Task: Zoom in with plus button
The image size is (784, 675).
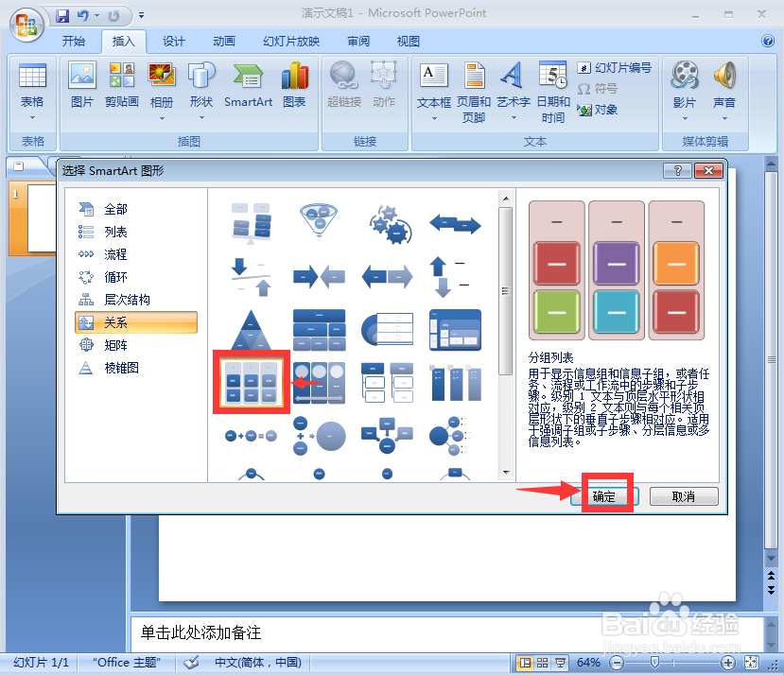Action: pos(728,663)
